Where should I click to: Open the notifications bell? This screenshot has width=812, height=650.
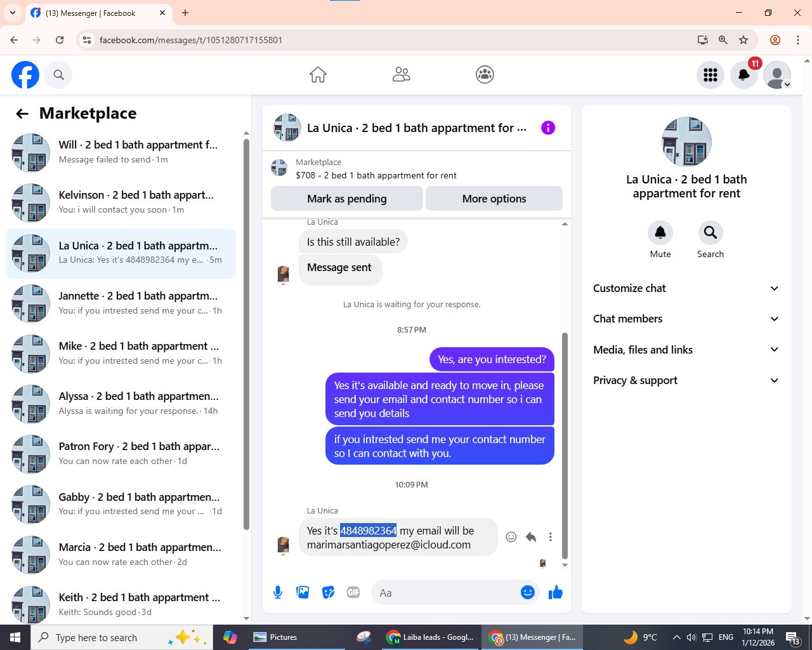click(x=744, y=75)
